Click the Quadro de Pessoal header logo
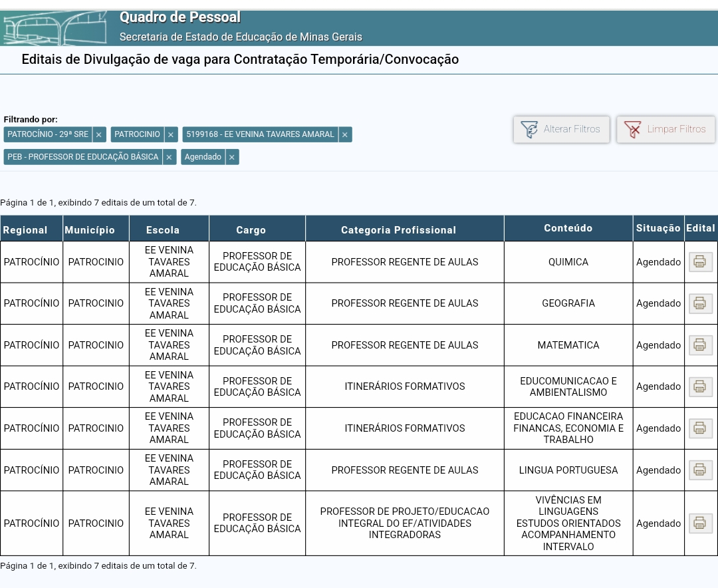The image size is (718, 588). 56,29
